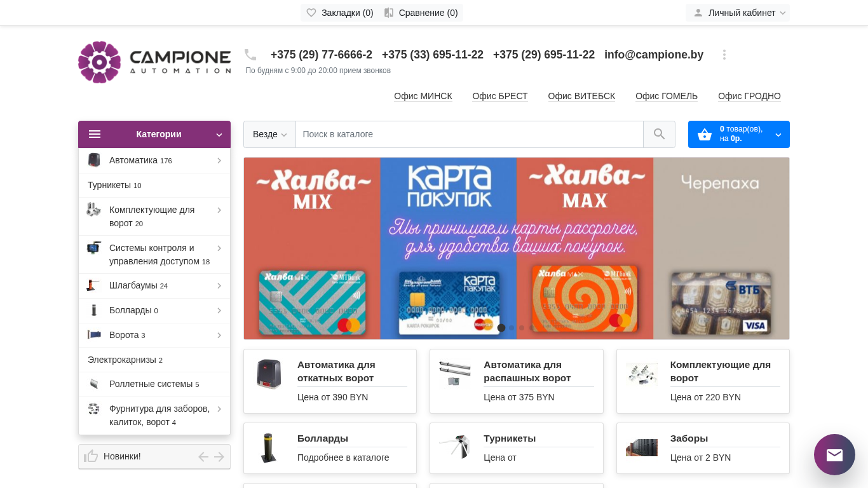The width and height of the screenshot is (868, 488).
Task: Open Автоматика для откатных ворот tile
Action: [x=330, y=381]
